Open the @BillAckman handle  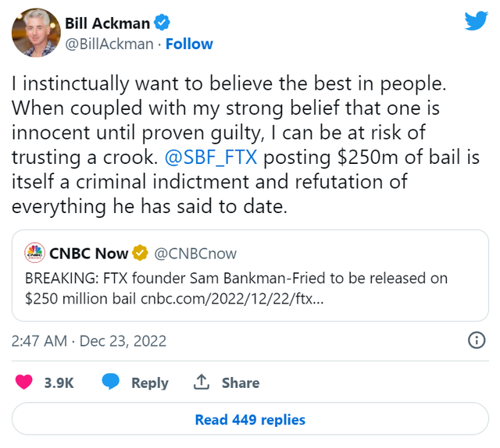click(x=109, y=44)
